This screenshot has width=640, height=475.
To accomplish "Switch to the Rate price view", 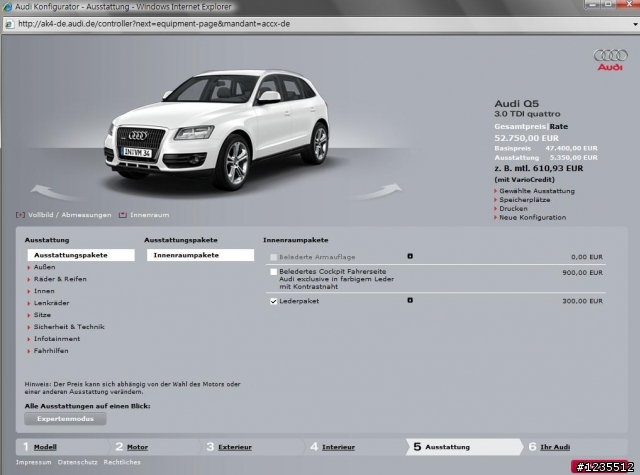I will (559, 127).
